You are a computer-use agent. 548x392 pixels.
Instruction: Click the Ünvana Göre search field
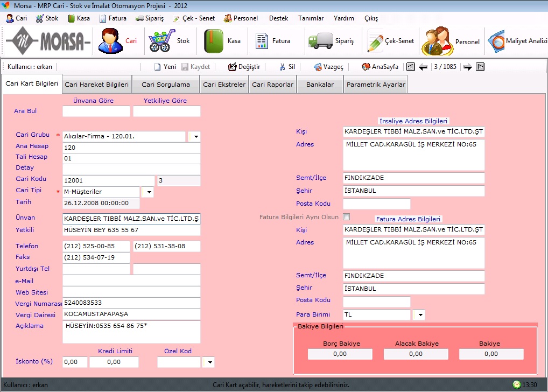coord(96,111)
